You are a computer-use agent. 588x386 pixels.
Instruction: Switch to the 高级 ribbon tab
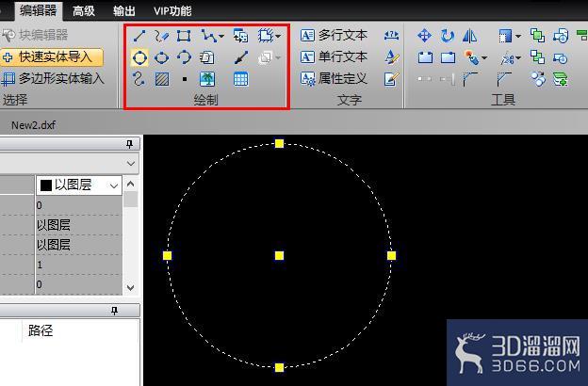84,11
